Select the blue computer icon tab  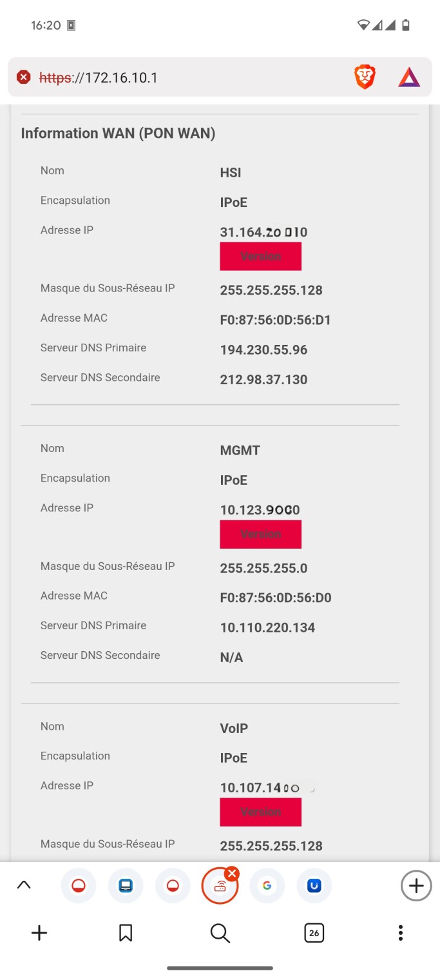(x=126, y=886)
